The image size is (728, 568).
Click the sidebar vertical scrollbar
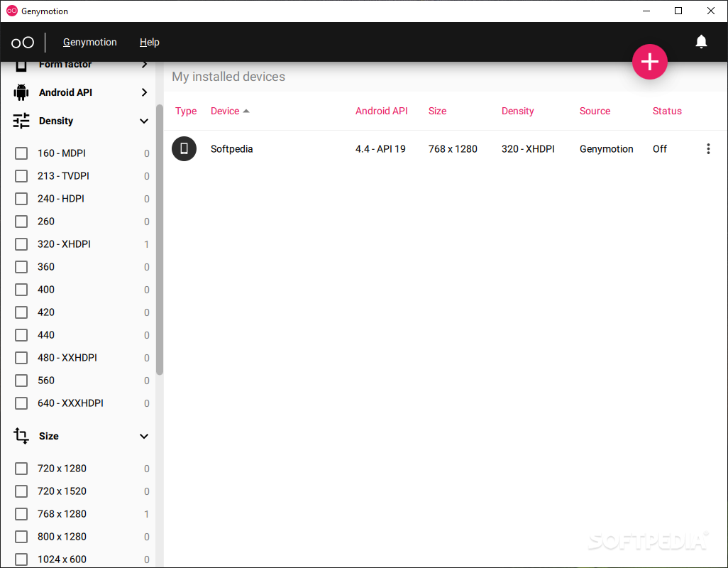160,240
